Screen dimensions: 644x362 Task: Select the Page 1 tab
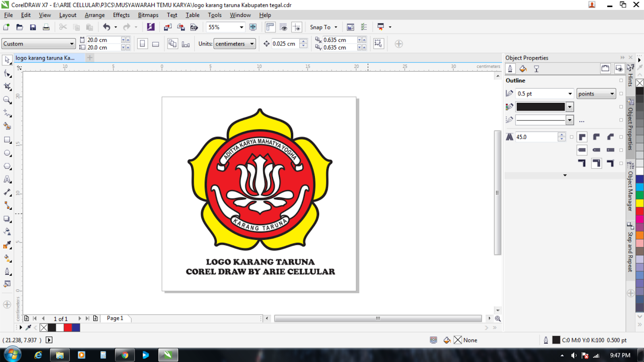pos(115,318)
